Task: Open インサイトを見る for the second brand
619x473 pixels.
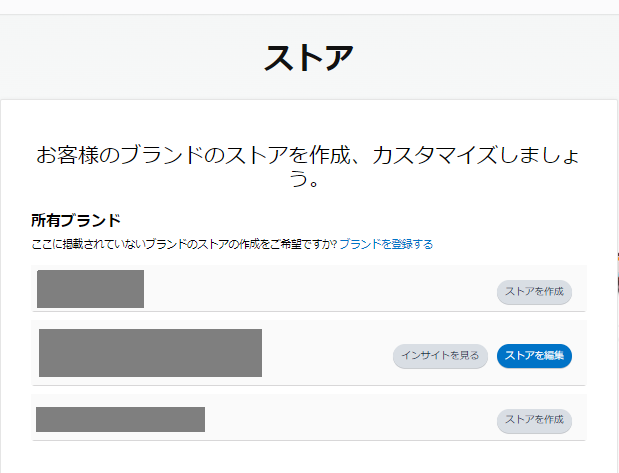Action: (x=440, y=355)
